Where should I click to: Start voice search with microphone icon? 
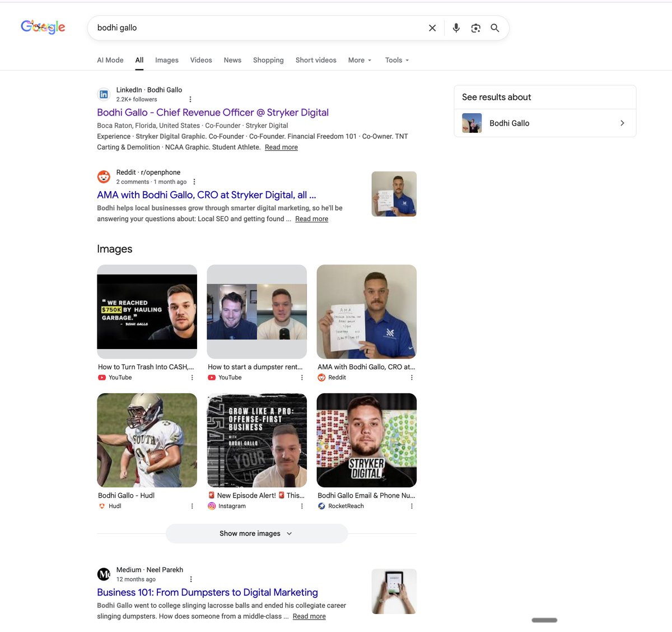click(x=456, y=28)
